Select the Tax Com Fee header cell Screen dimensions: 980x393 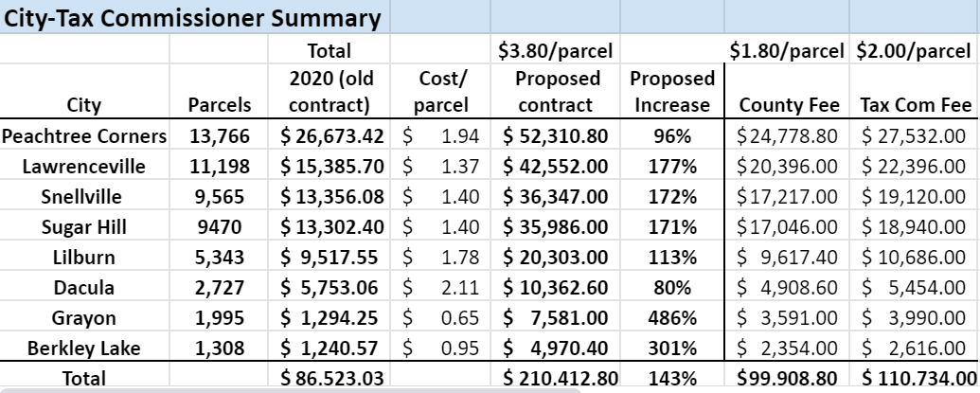(x=913, y=104)
